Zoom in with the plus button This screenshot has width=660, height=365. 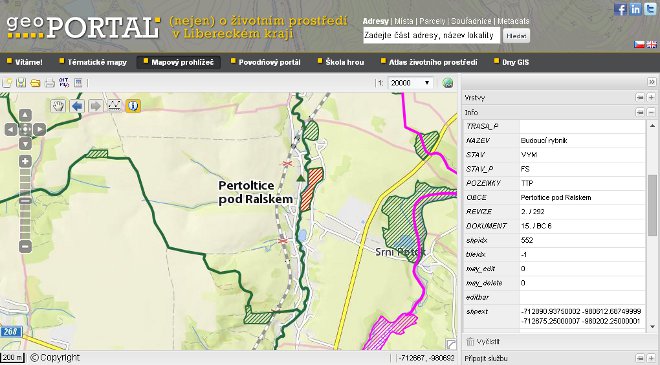[25, 161]
